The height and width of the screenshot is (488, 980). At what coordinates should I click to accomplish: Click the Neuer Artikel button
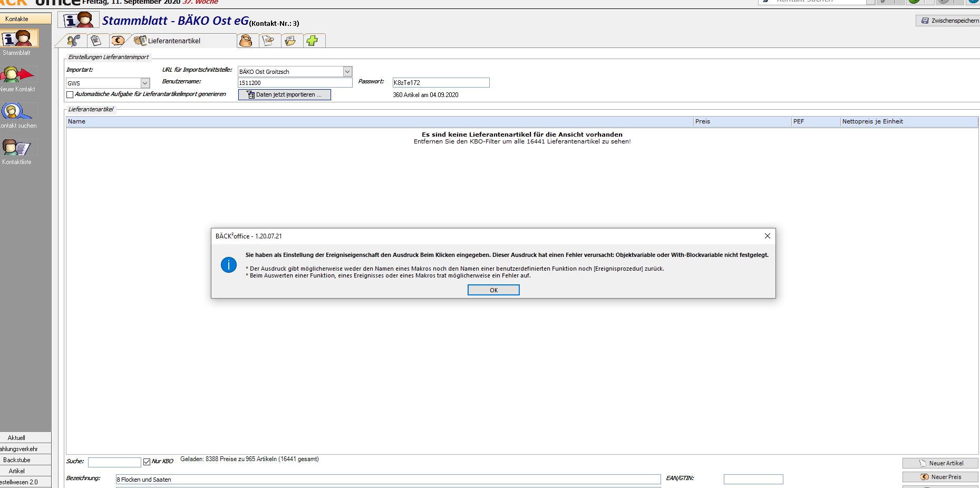pos(940,463)
